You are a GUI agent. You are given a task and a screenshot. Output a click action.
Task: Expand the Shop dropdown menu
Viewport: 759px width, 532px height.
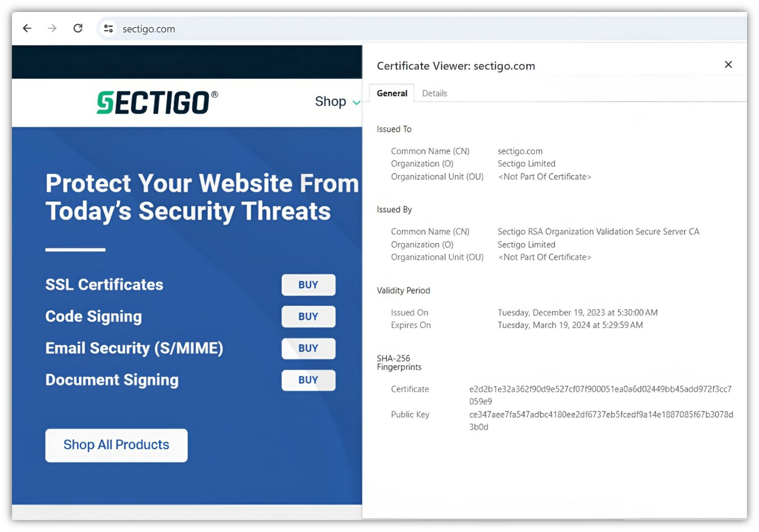point(336,101)
